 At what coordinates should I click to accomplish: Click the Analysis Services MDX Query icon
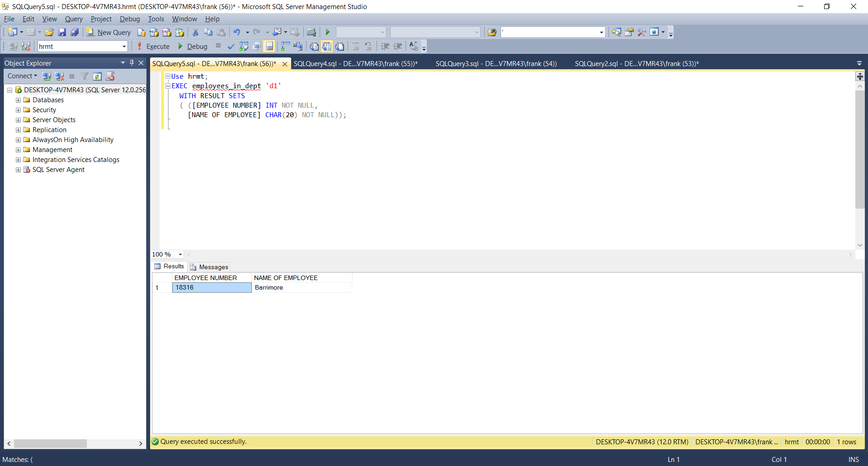click(154, 32)
